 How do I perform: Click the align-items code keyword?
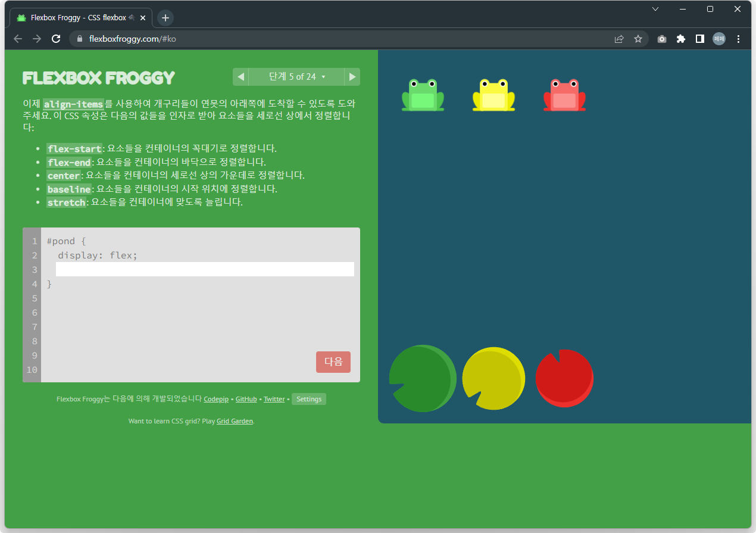point(73,104)
